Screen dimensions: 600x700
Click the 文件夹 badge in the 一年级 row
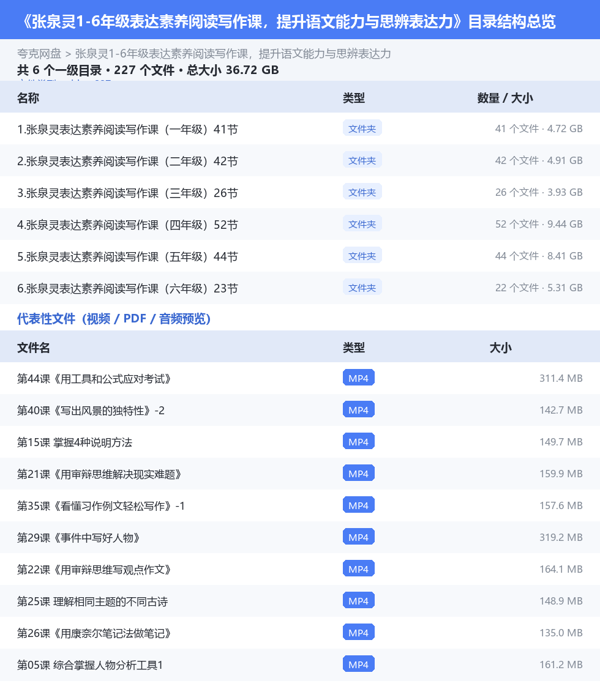click(x=362, y=128)
